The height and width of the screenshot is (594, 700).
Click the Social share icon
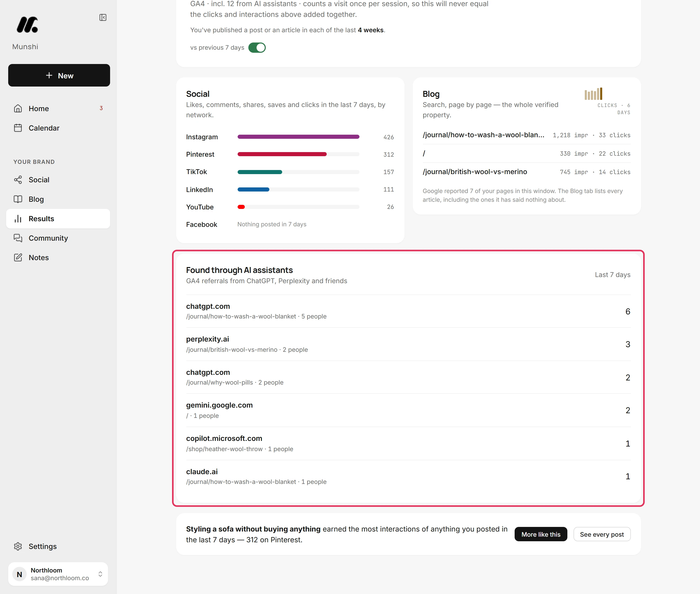pos(18,180)
